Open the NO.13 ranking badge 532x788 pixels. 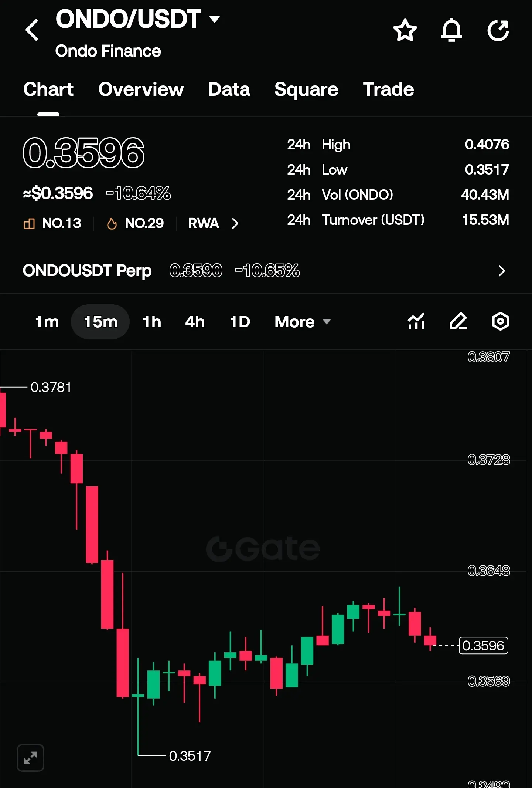tap(52, 223)
